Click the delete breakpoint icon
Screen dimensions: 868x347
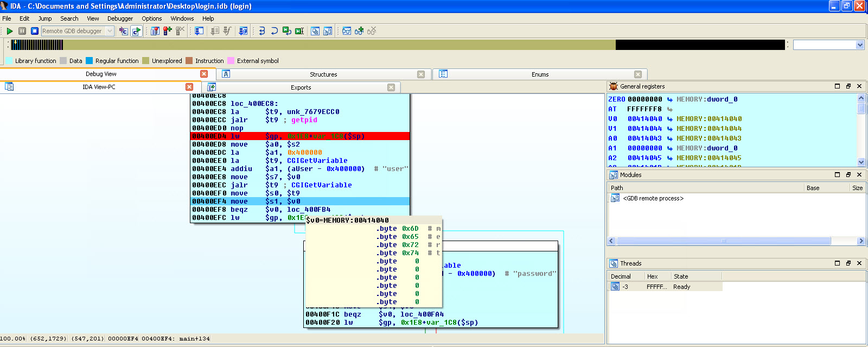pos(180,31)
